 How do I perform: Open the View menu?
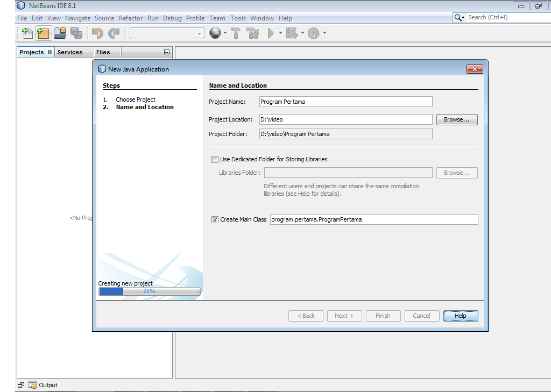click(x=54, y=18)
